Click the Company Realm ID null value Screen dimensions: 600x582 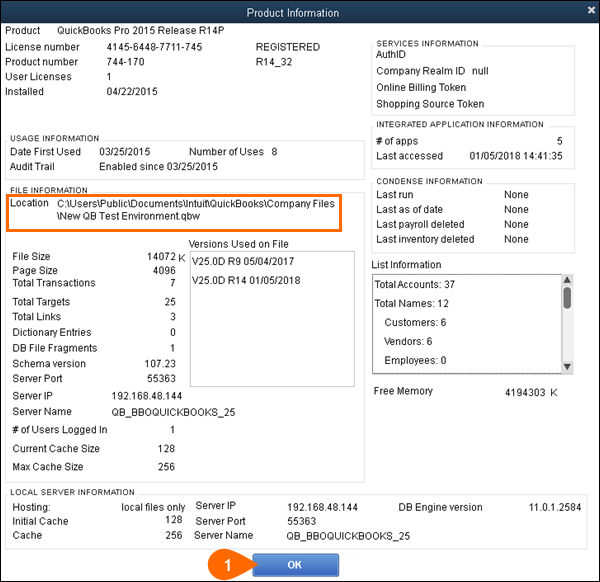click(x=480, y=71)
